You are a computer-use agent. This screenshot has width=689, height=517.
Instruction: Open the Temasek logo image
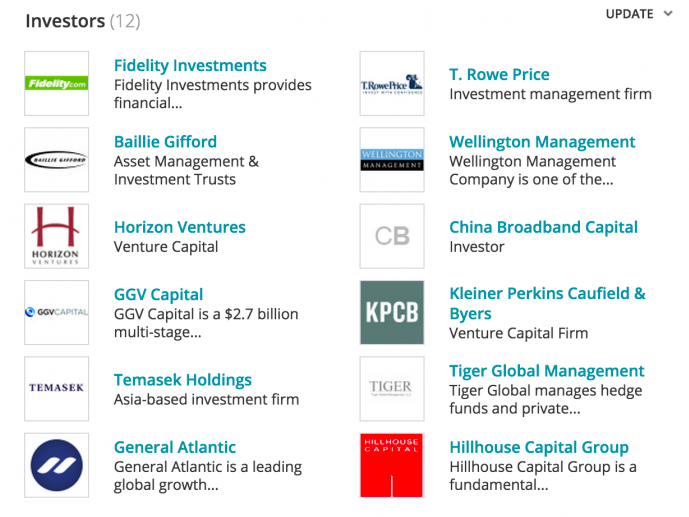(x=57, y=389)
